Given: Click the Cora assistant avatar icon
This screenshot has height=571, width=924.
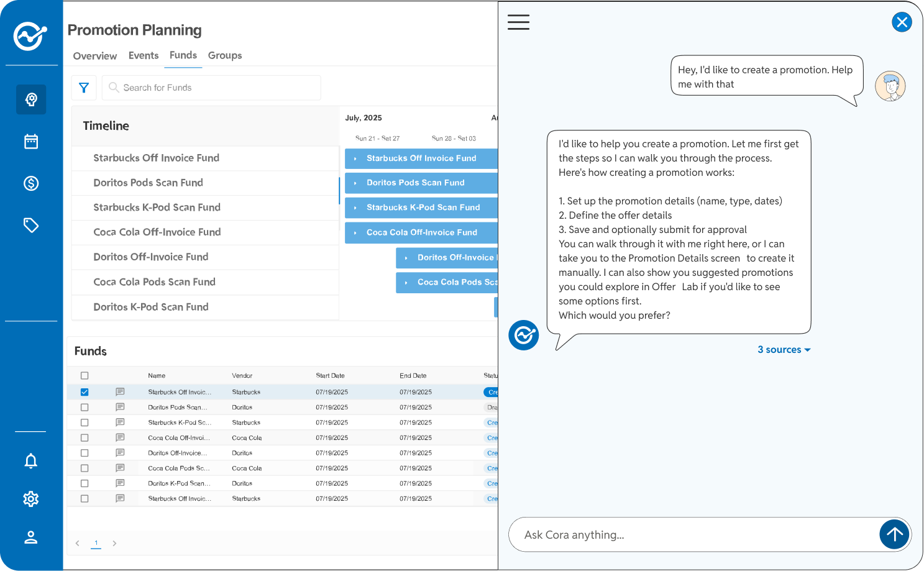Looking at the screenshot, I should click(523, 336).
